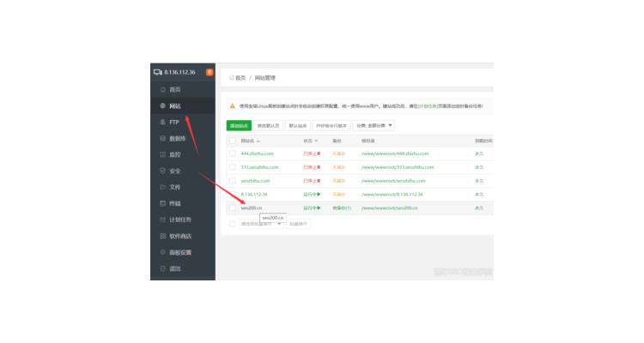Open site 8.136.112.36 in the table

tap(254, 194)
